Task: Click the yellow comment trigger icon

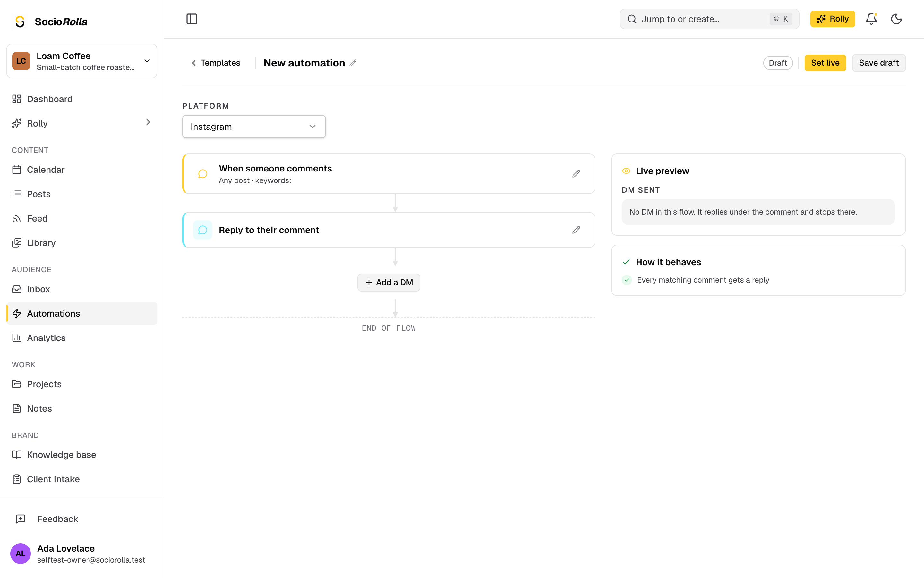Action: 203,174
